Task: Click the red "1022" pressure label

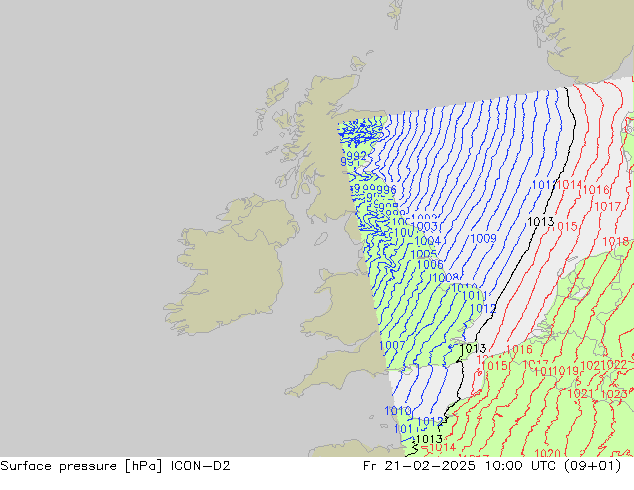Action: point(614,365)
